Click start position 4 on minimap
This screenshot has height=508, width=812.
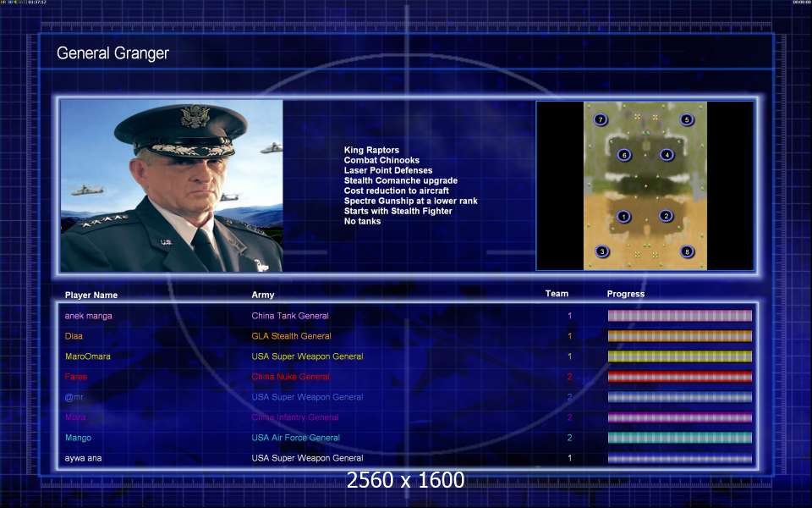click(667, 154)
